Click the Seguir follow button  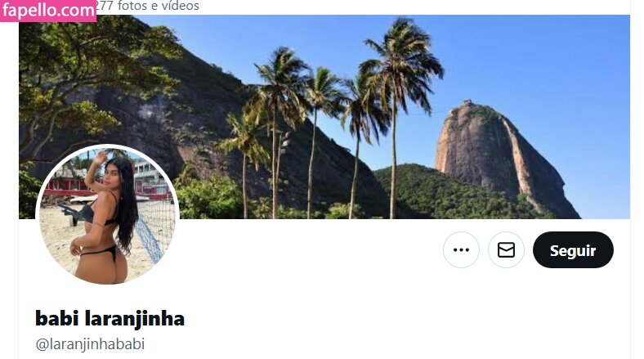tap(573, 249)
